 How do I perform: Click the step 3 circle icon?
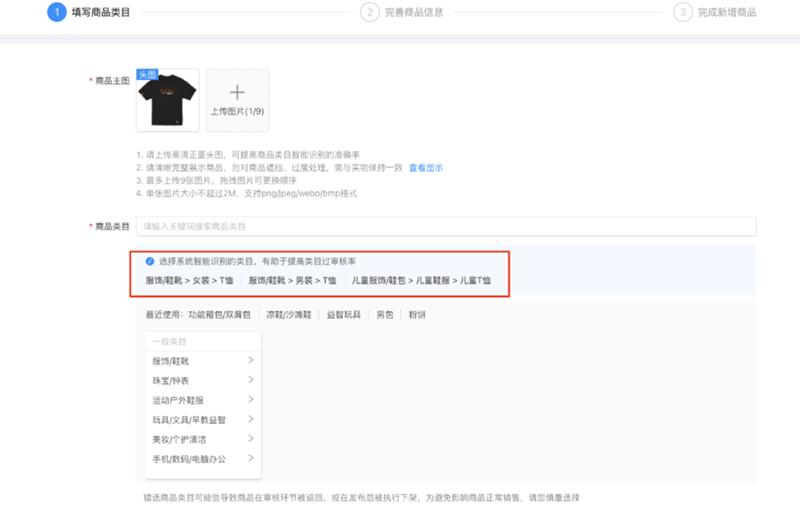[683, 12]
